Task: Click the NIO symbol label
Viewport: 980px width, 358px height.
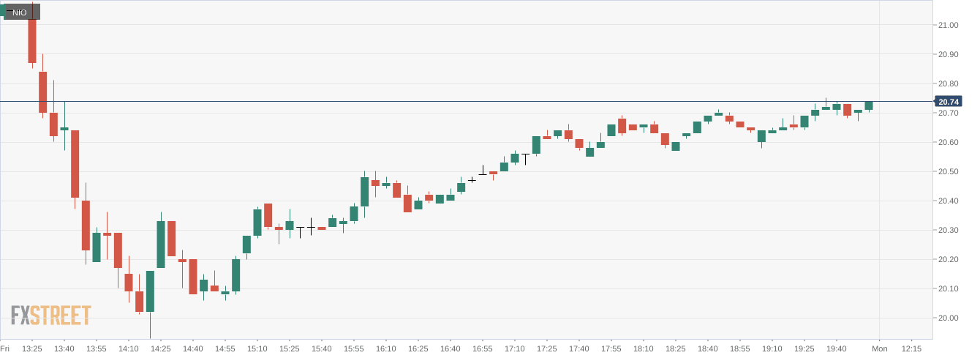Action: pyautogui.click(x=22, y=12)
